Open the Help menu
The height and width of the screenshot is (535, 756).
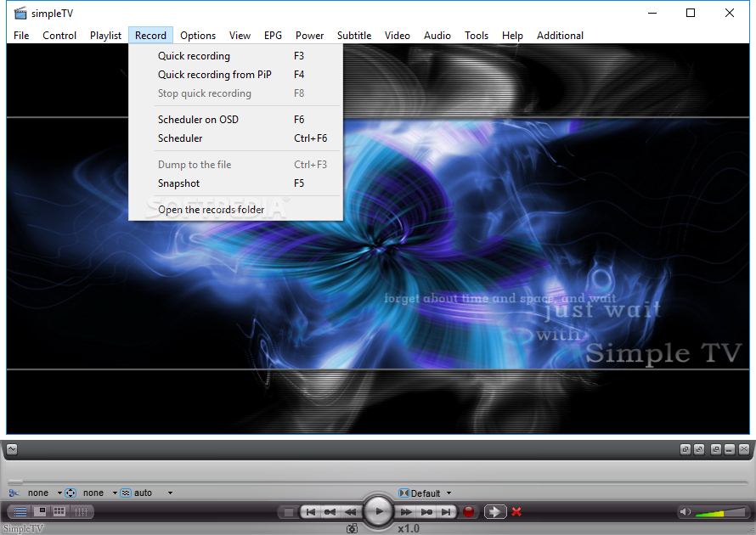click(512, 35)
